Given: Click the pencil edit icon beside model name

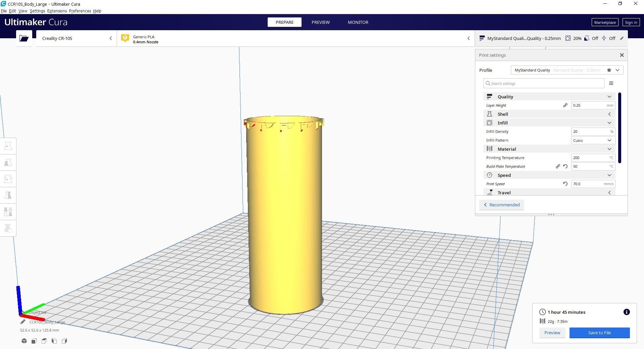Looking at the screenshot, I should [23, 322].
